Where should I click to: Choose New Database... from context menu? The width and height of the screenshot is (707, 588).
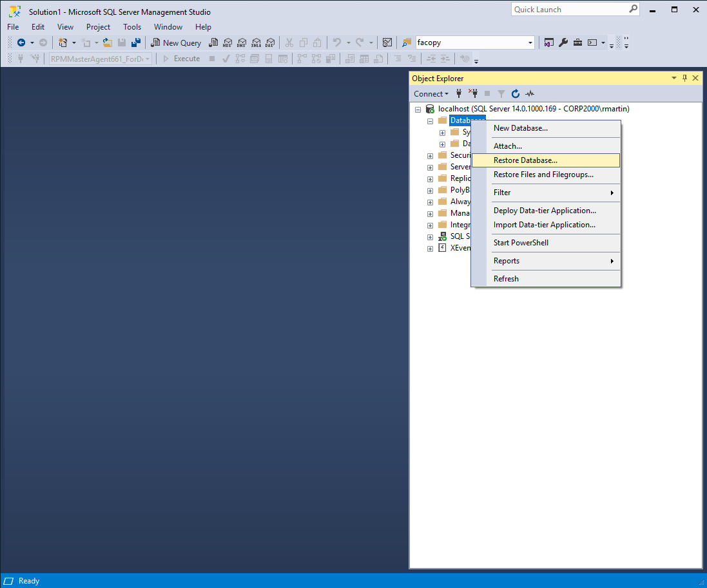[546, 128]
